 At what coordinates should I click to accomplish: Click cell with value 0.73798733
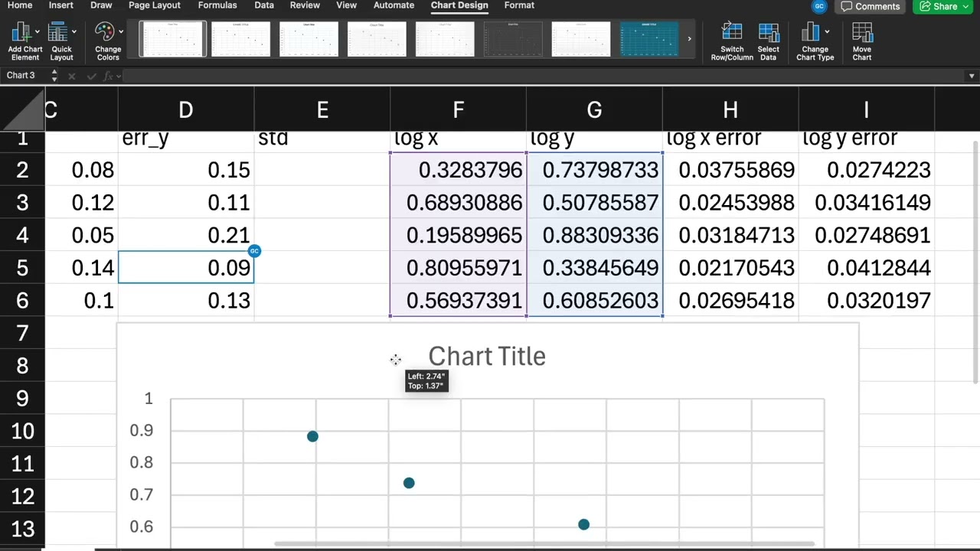click(594, 170)
